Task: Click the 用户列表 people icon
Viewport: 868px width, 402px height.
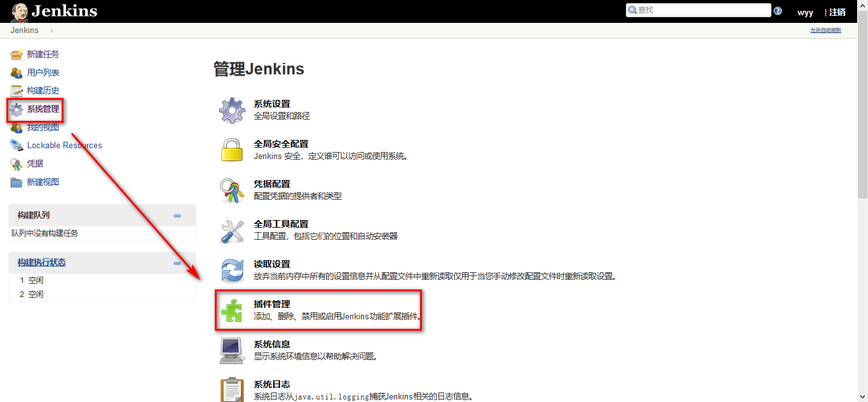Action: click(x=17, y=73)
